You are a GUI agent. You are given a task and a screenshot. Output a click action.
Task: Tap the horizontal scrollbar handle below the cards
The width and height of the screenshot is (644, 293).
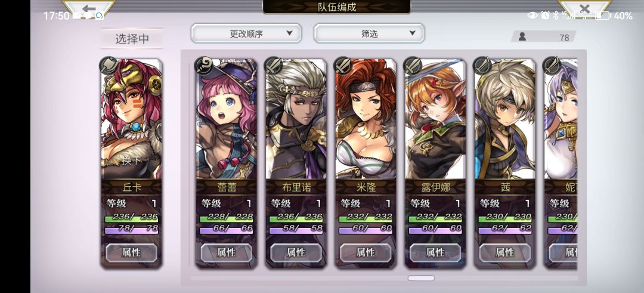(x=421, y=278)
